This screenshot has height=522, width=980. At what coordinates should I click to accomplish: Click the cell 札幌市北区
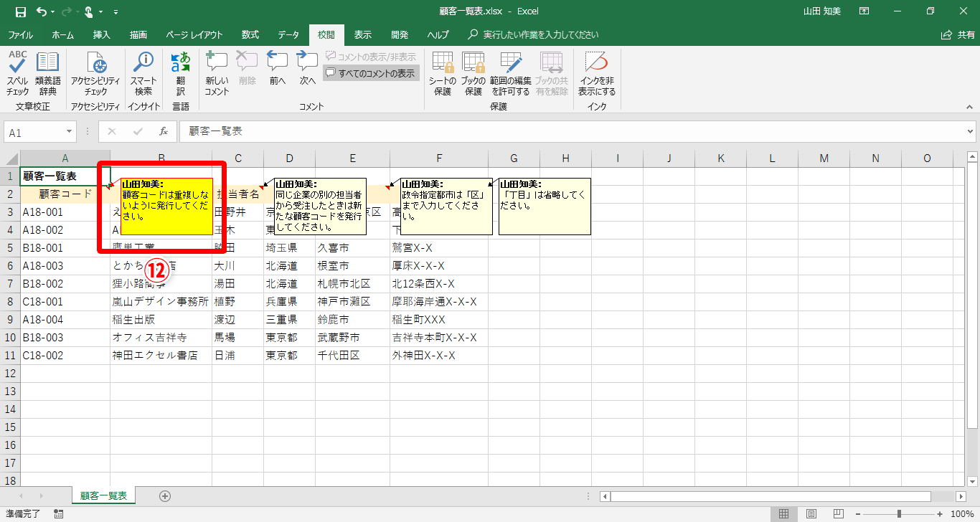point(352,283)
